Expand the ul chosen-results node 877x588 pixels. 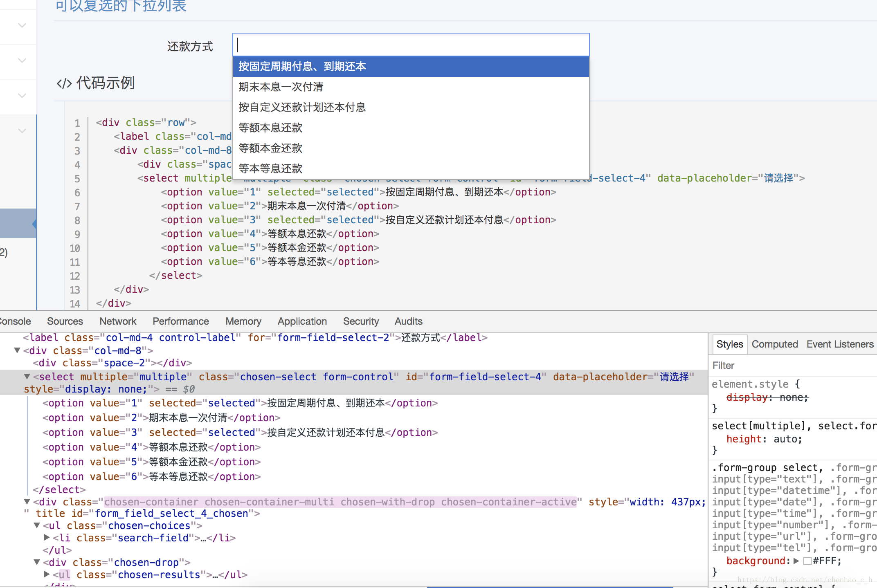click(x=47, y=575)
